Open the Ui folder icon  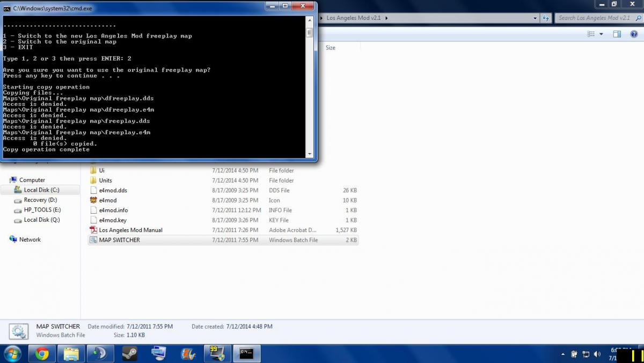pos(93,170)
